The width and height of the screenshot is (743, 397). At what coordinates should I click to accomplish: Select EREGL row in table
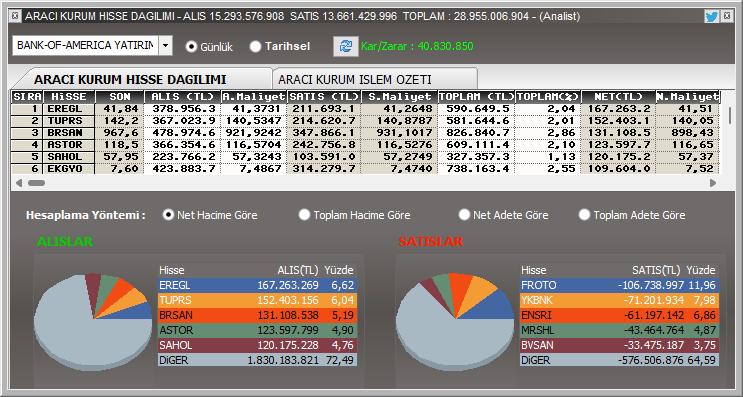coord(365,109)
